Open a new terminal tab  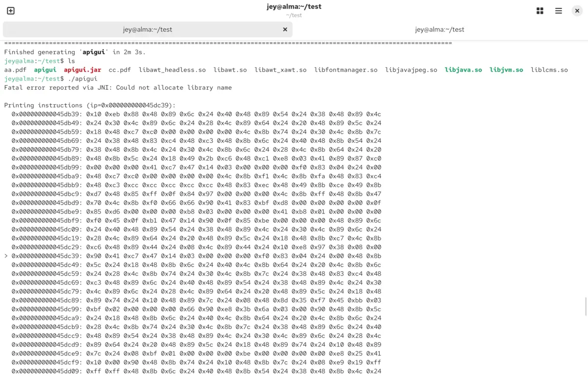coord(11,11)
